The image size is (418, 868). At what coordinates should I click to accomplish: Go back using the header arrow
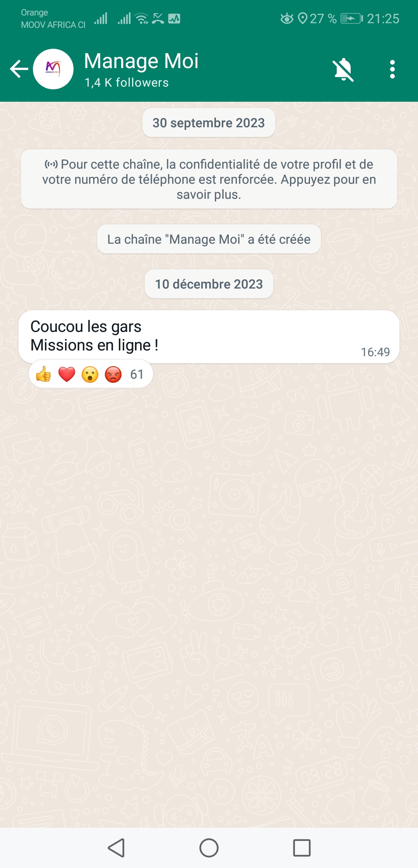[x=19, y=69]
